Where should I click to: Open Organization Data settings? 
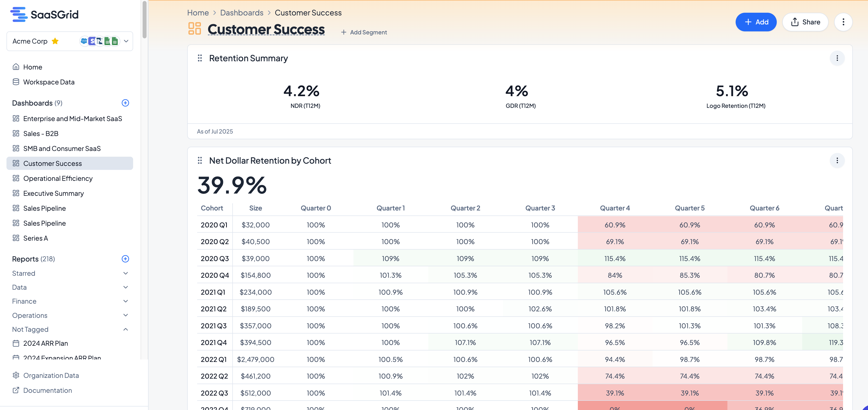[51, 375]
